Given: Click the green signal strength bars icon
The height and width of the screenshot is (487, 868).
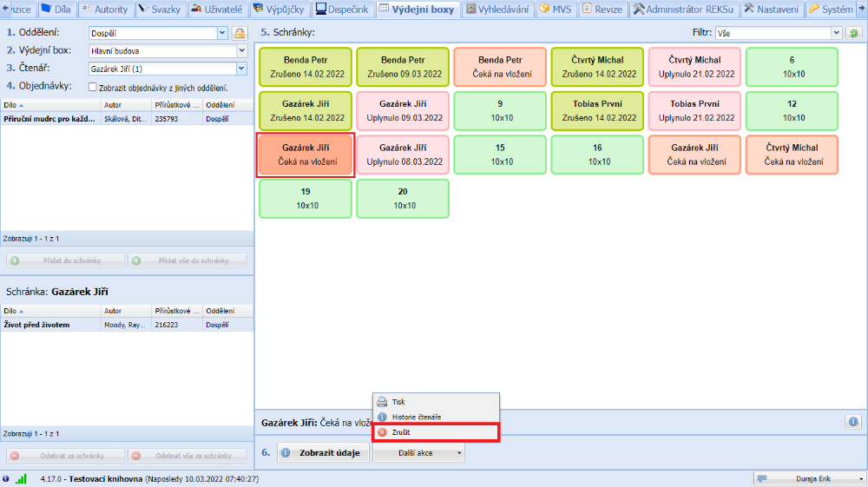Looking at the screenshot, I should (21, 478).
